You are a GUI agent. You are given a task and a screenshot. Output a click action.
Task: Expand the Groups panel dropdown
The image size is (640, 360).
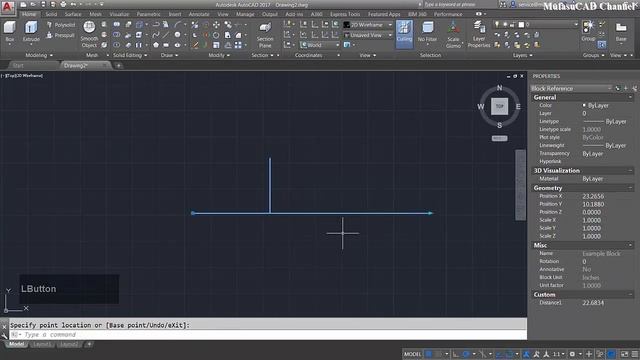593,55
